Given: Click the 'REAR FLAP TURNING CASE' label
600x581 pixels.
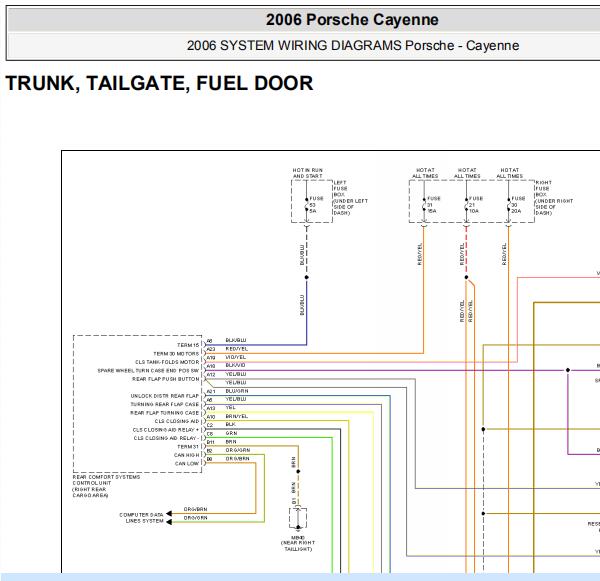Looking at the screenshot, I should 165,413.
